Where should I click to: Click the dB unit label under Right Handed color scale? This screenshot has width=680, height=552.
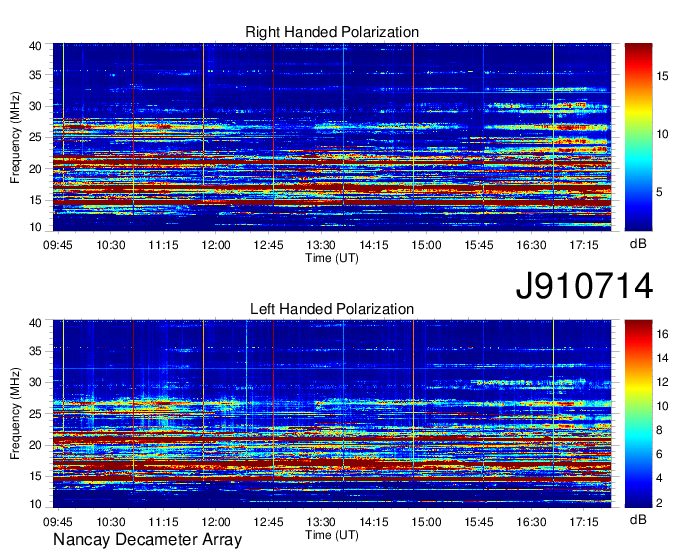638,244
